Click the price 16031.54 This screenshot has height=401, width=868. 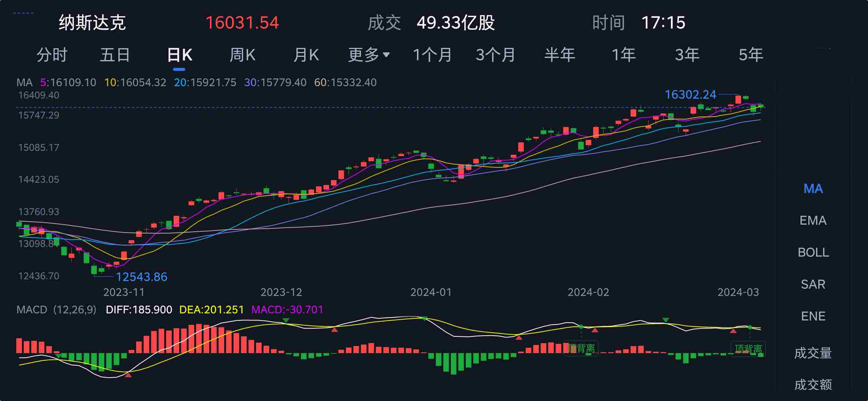242,23
